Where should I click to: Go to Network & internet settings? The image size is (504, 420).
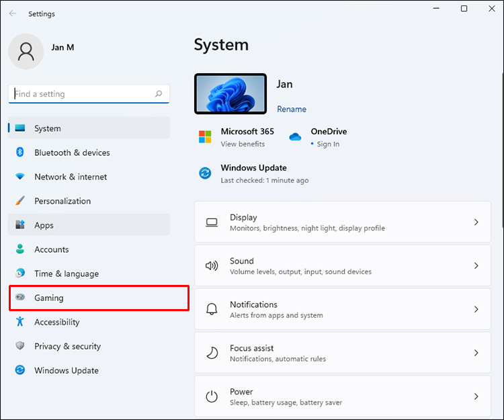coord(89,177)
